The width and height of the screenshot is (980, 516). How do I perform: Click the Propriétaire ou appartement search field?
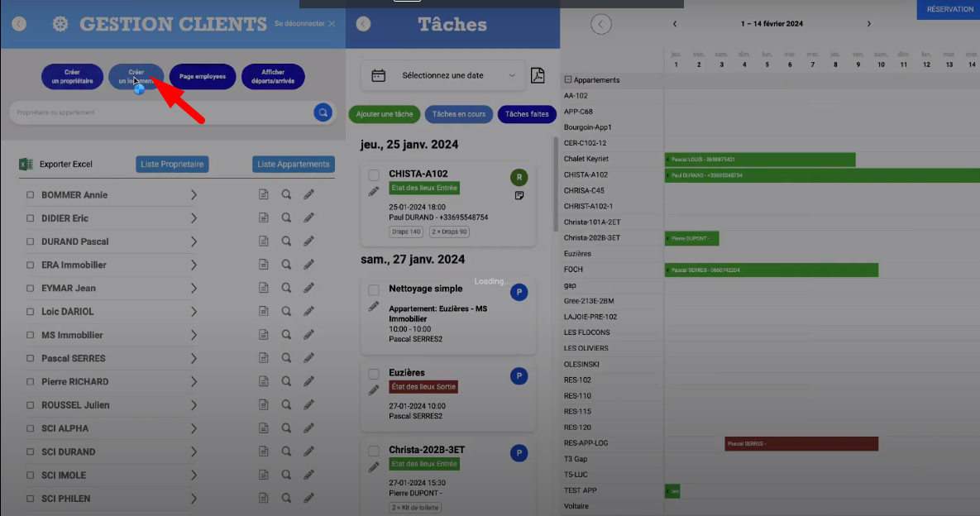[161, 112]
